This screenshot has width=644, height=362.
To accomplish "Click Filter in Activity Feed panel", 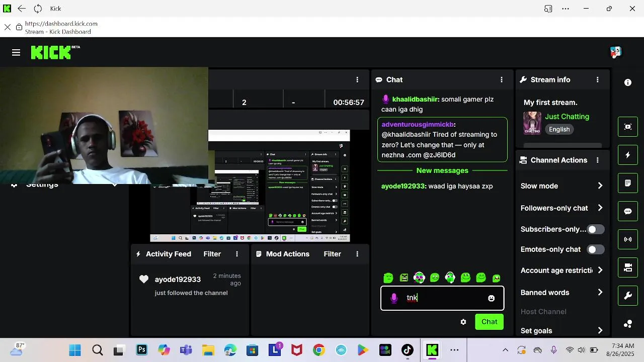I will click(x=212, y=254).
